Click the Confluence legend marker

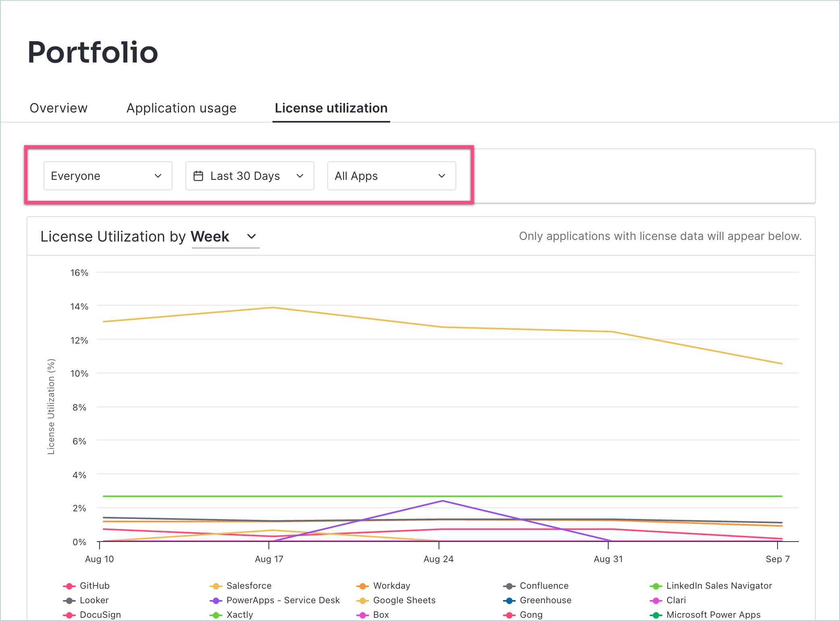(x=509, y=586)
